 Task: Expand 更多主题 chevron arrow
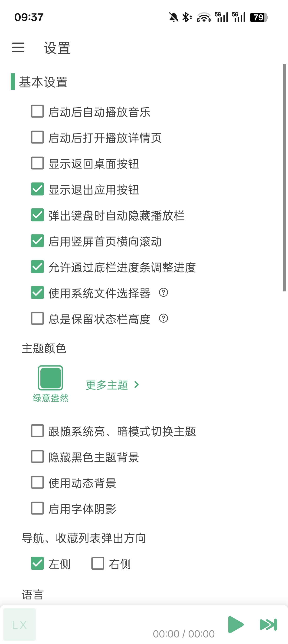[137, 384]
